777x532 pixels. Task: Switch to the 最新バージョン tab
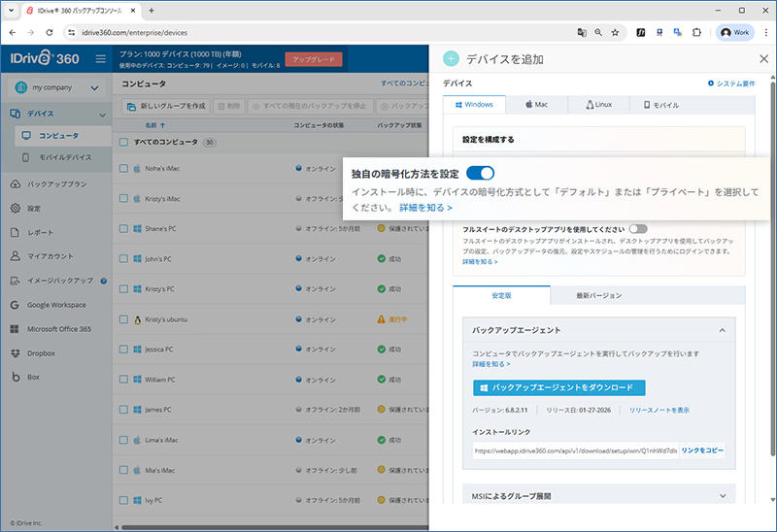click(x=598, y=295)
